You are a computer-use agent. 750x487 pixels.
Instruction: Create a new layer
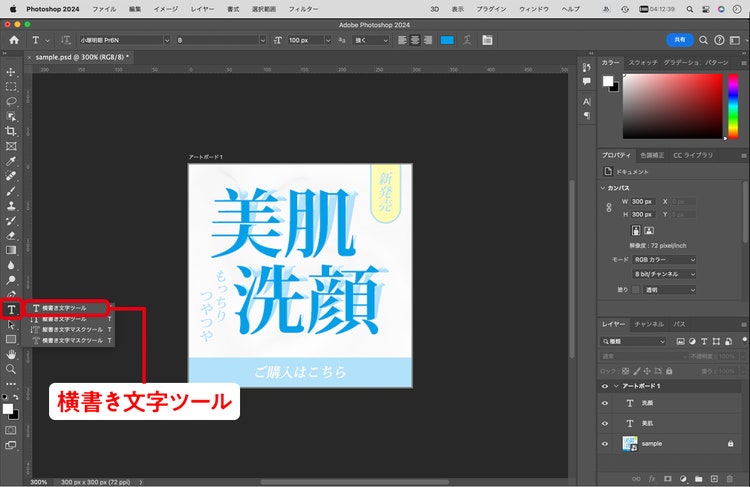[714, 478]
